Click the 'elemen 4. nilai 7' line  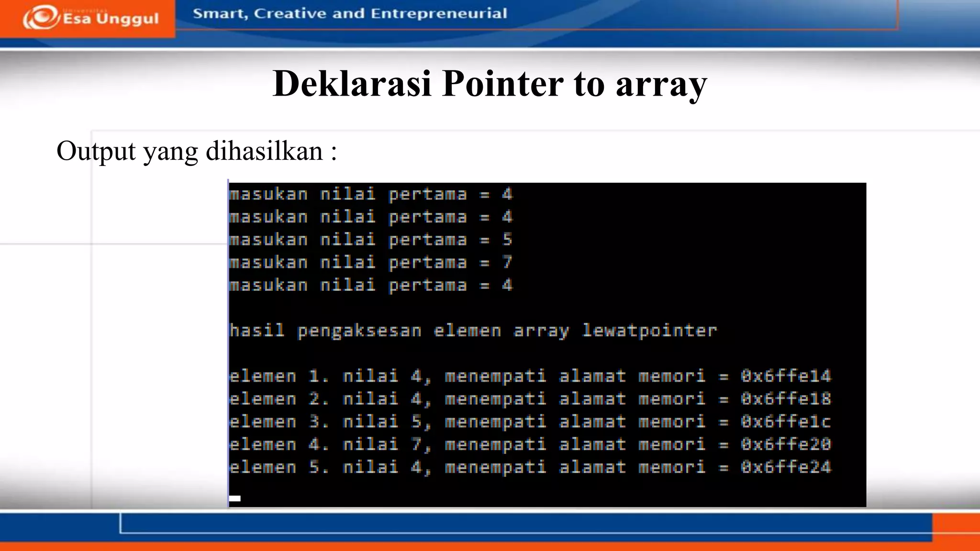pyautogui.click(x=530, y=445)
